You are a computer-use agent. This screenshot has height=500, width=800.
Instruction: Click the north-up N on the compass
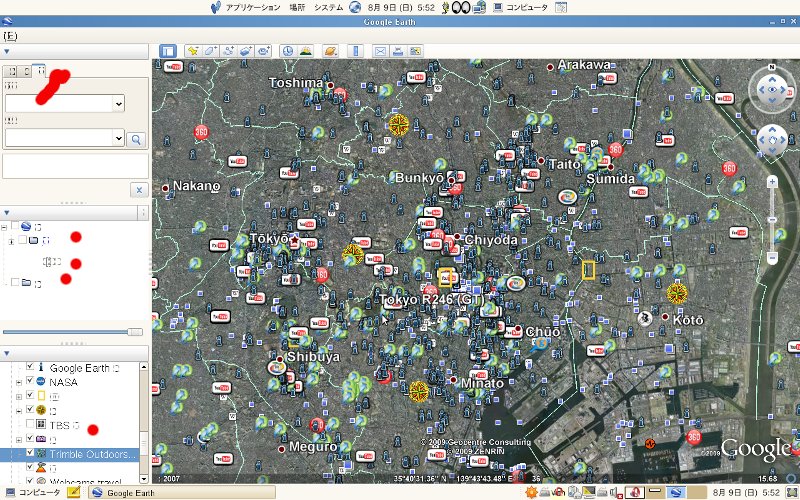click(772, 67)
